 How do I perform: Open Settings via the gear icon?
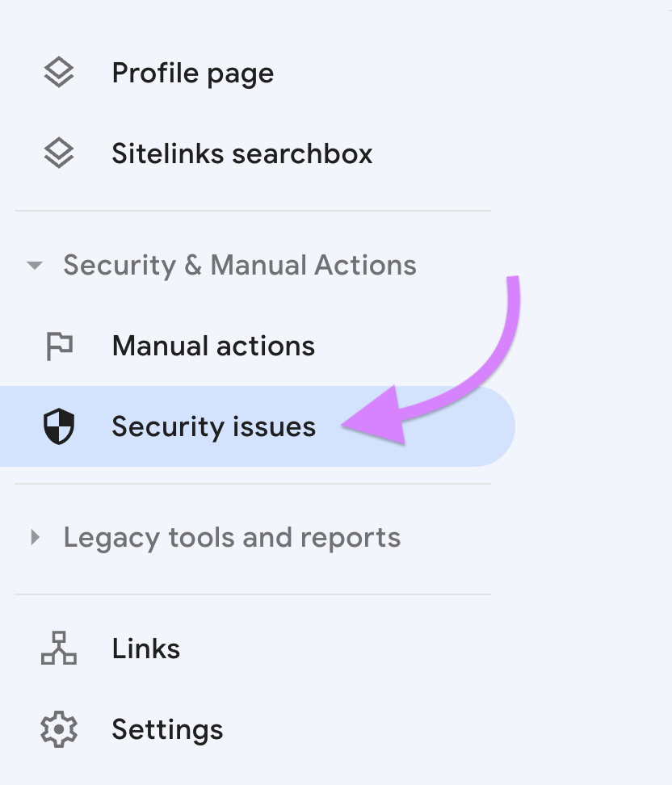click(57, 728)
